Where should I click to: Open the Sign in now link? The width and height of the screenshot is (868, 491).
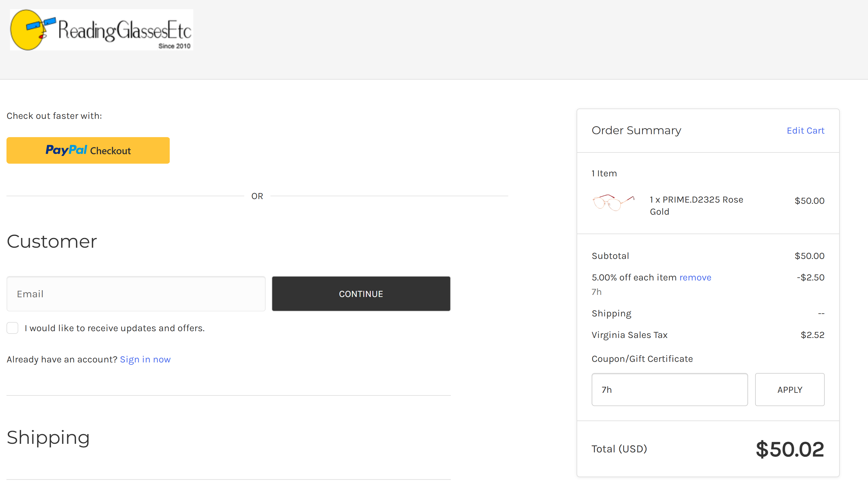click(x=145, y=359)
